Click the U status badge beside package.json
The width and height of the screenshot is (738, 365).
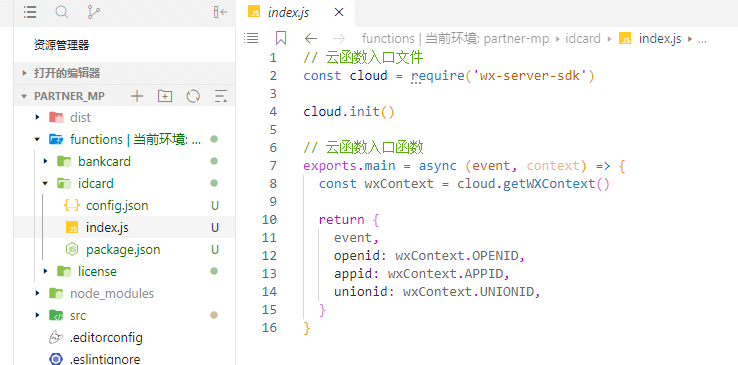coord(215,249)
